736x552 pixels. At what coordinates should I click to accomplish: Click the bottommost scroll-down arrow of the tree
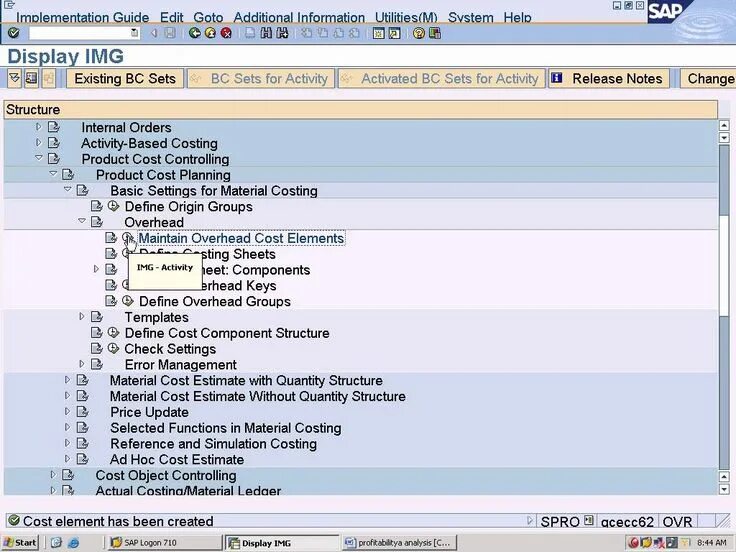tap(724, 489)
